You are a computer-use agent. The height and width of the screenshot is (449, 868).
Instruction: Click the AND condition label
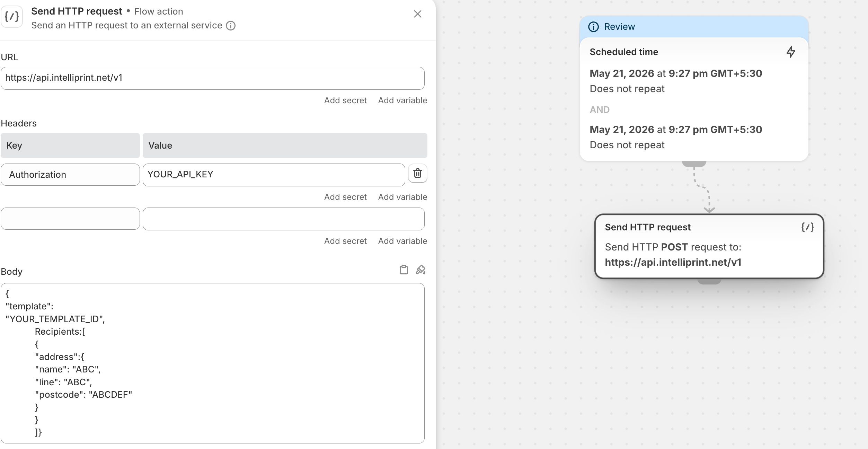click(600, 110)
